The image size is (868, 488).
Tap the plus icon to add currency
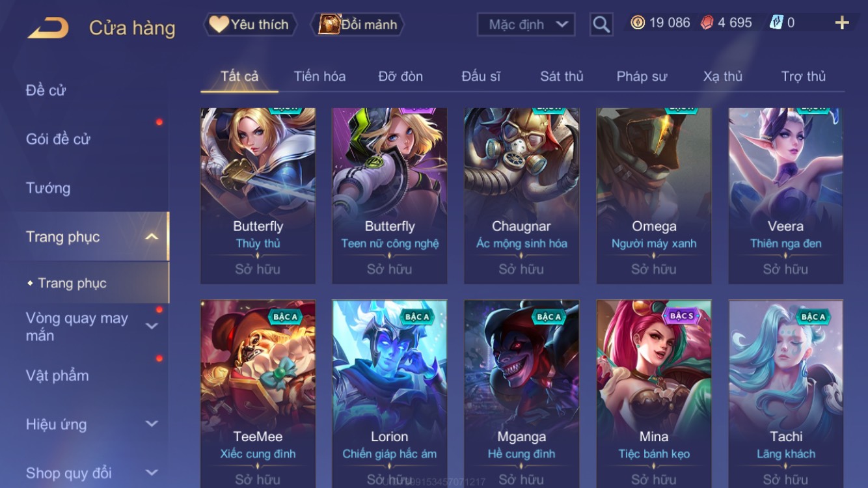click(842, 23)
